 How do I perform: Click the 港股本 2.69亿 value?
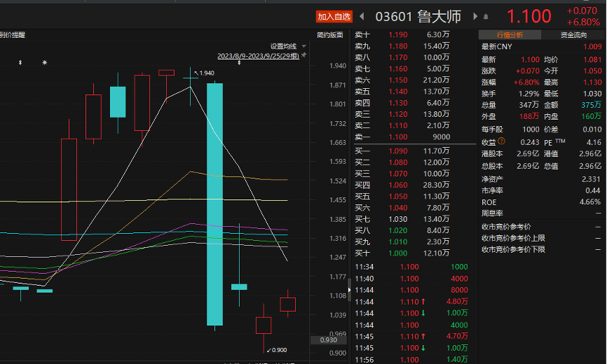click(528, 154)
